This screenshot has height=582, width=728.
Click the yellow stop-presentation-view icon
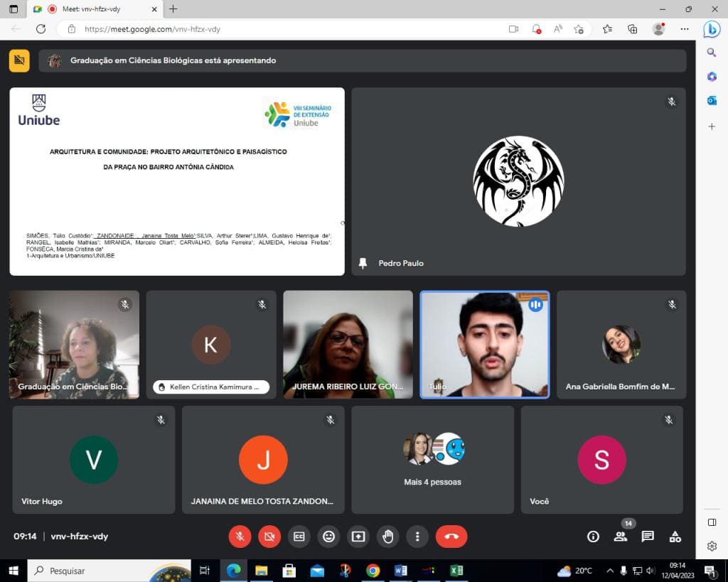point(19,60)
